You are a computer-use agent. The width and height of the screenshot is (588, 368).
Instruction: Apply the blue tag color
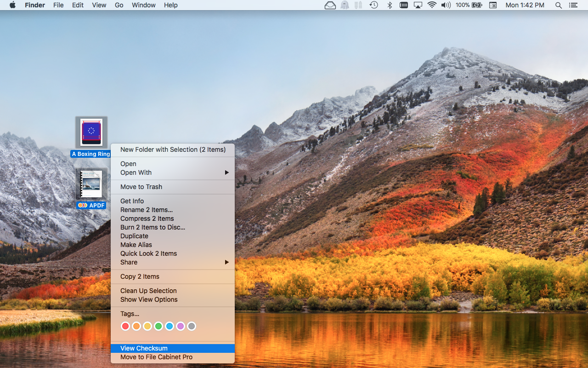[x=170, y=326]
